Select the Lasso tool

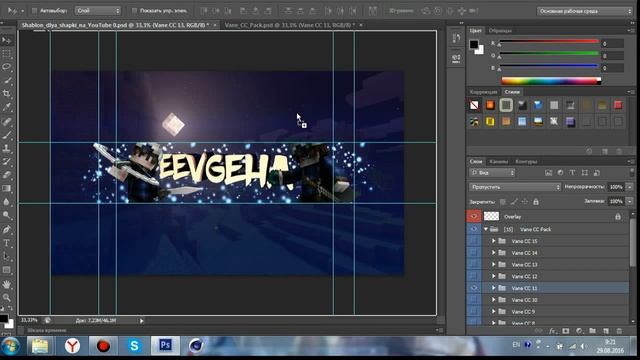point(7,67)
